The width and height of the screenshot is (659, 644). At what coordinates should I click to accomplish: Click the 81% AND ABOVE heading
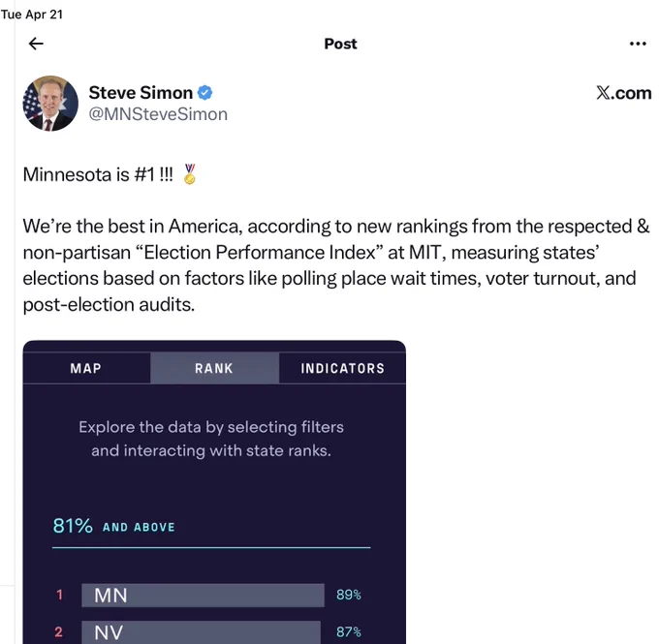114,526
